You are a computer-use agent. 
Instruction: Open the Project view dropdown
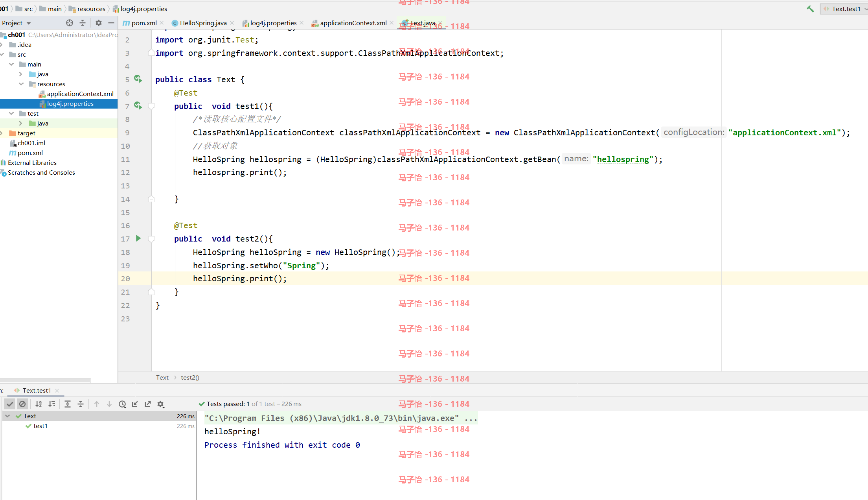coord(17,23)
